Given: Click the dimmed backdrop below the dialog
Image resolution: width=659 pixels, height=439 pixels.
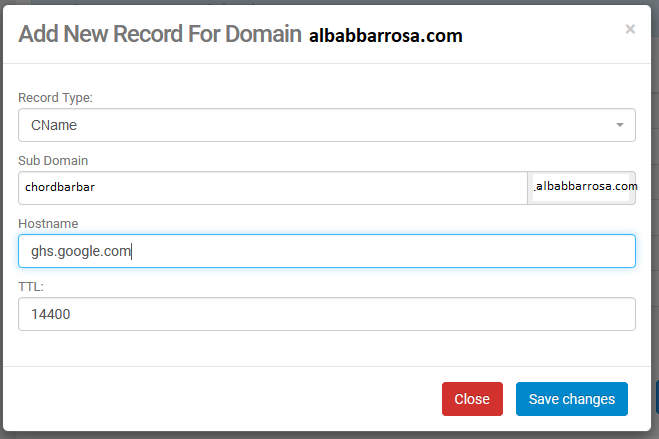Looking at the screenshot, I should click(x=328, y=435).
